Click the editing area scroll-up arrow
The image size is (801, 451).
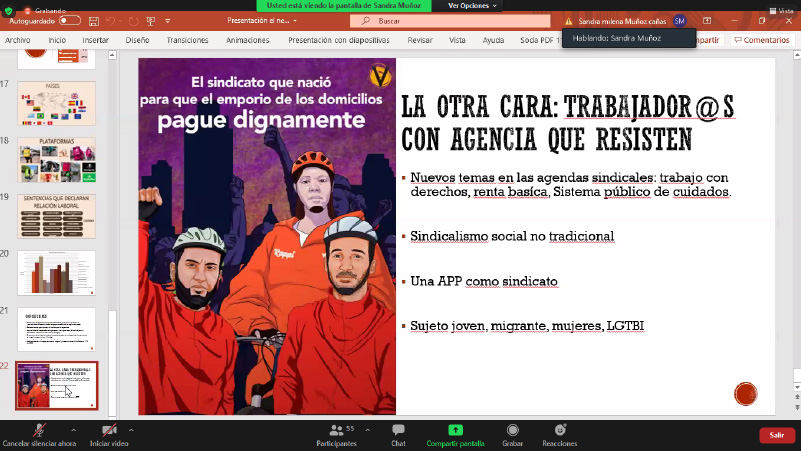point(797,55)
